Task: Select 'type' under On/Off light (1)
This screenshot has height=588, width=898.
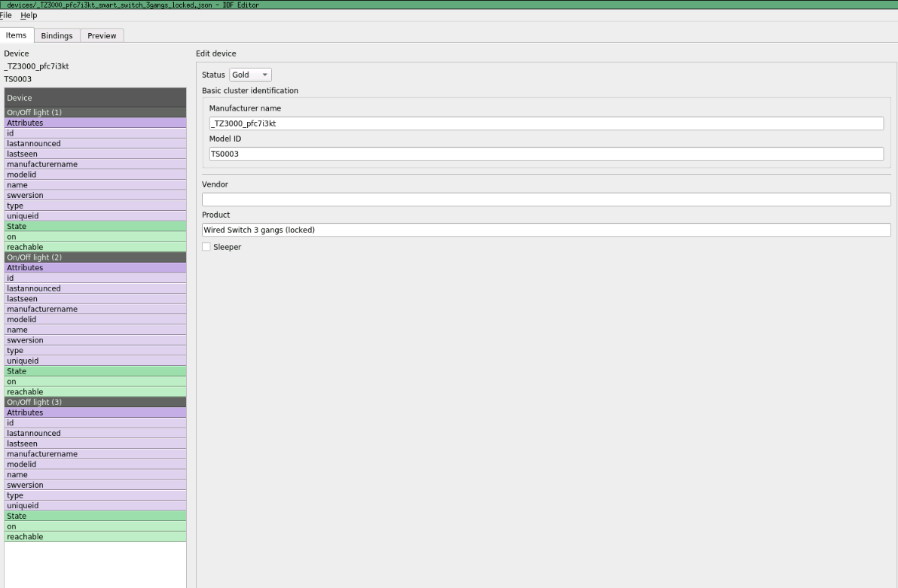Action: tap(95, 206)
